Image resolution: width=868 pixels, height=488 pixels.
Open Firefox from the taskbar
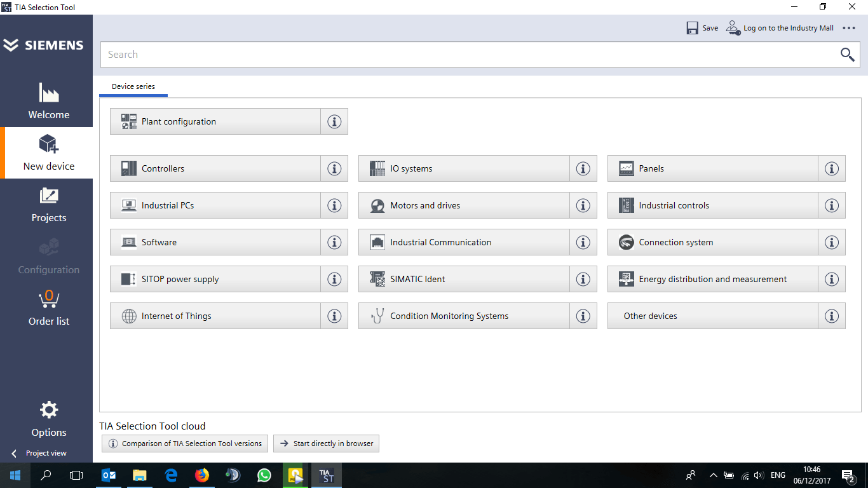(x=202, y=475)
